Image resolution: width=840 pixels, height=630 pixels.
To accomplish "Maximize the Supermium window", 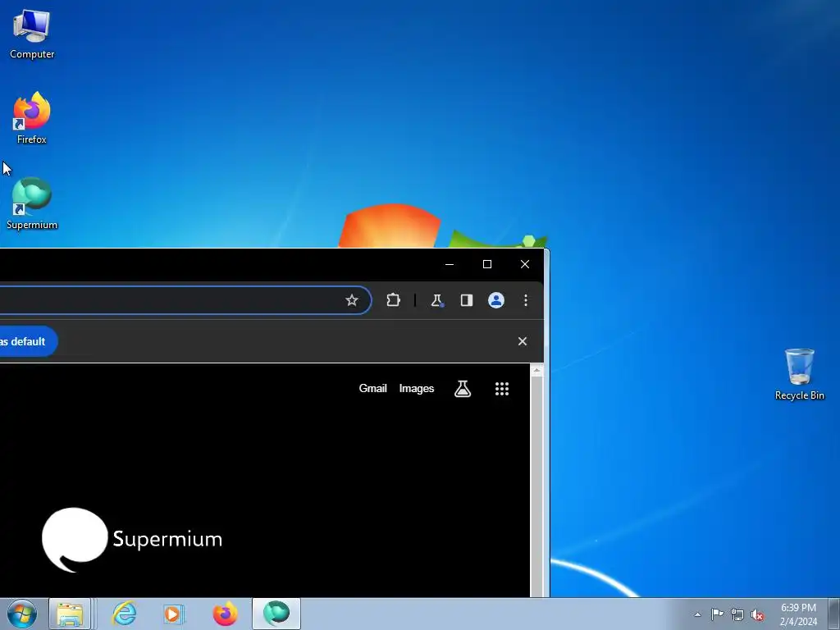I will pos(487,264).
